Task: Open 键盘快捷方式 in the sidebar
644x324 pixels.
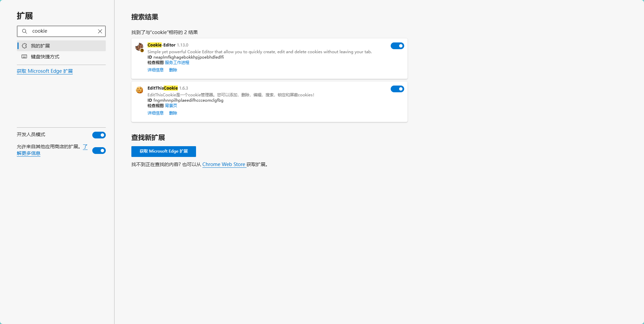Action: click(45, 57)
